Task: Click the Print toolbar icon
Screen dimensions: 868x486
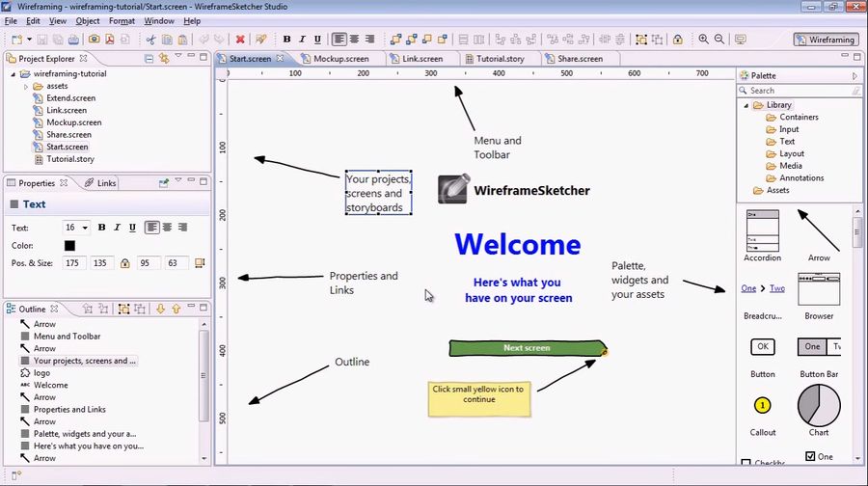Action: (x=73, y=40)
